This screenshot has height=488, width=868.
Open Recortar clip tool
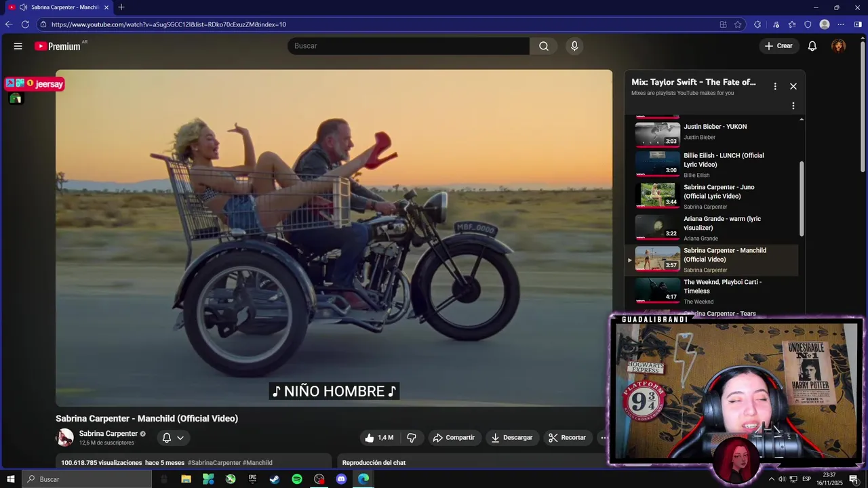pyautogui.click(x=568, y=438)
